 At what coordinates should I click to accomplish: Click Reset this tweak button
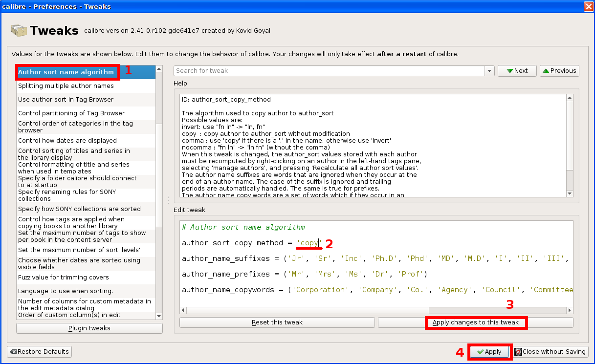coord(277,322)
